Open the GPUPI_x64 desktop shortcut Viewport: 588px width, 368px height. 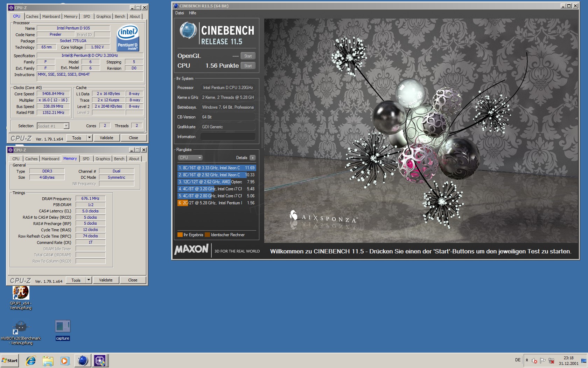tap(21, 298)
